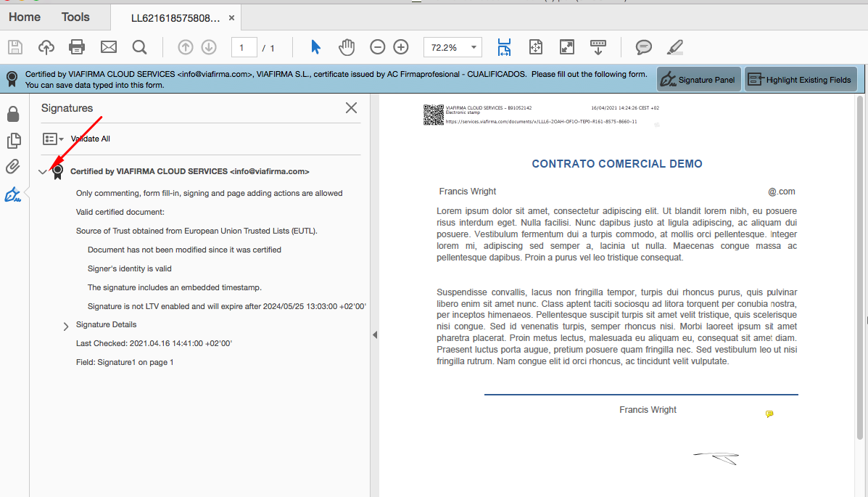Close the LL621618575808 document tab
The width and height of the screenshot is (868, 497).
pos(232,18)
